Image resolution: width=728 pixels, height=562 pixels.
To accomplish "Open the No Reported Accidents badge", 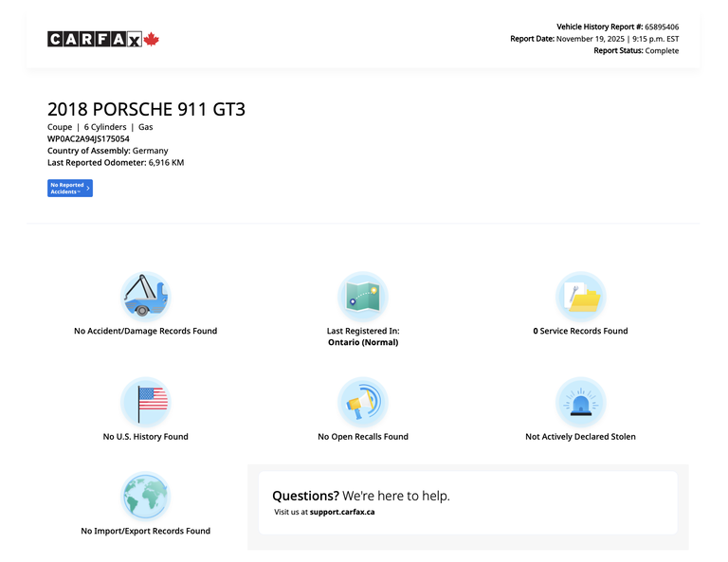I will coord(67,189).
